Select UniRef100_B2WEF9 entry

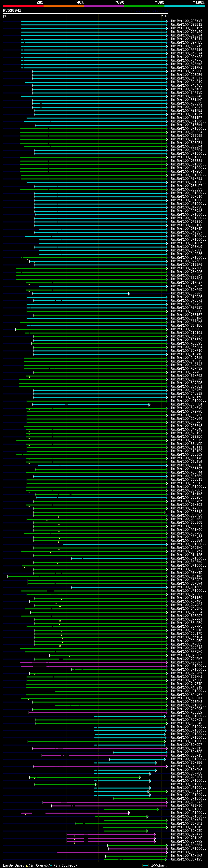pos(187,476)
